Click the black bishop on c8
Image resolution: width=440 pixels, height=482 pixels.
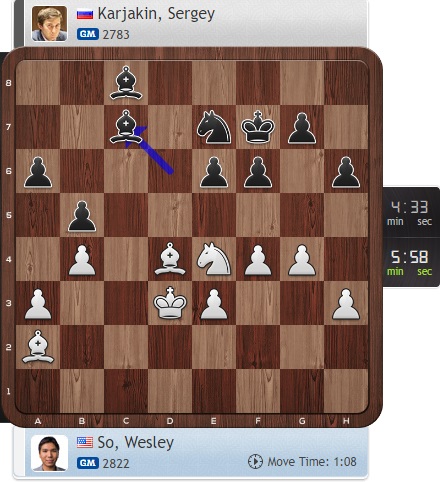click(126, 83)
